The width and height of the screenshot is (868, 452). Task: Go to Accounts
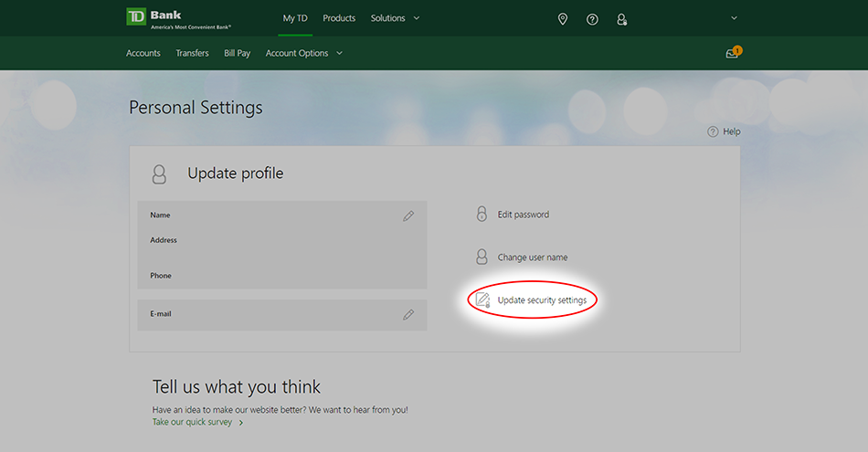[x=143, y=53]
